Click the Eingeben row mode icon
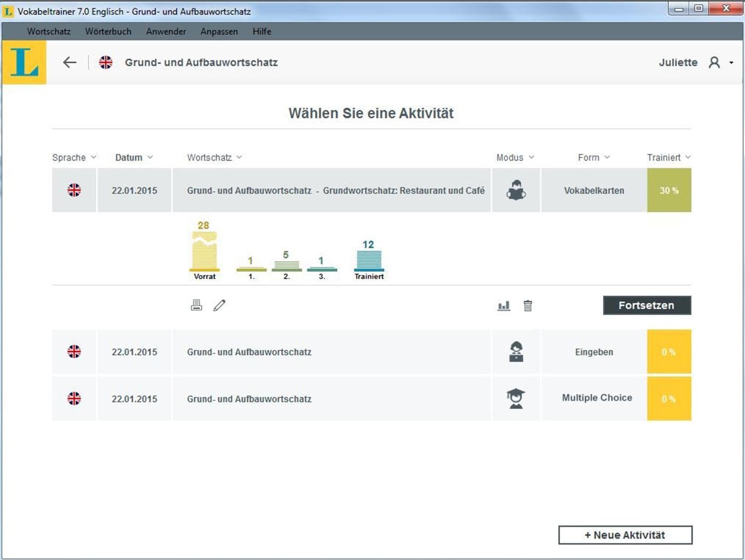 click(x=516, y=352)
